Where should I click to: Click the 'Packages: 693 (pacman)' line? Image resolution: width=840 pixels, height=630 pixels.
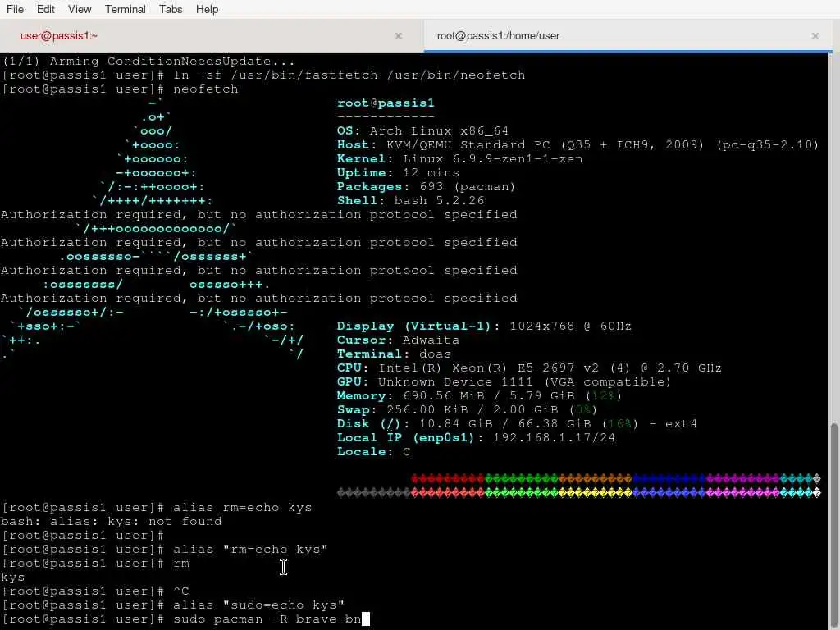coord(426,186)
